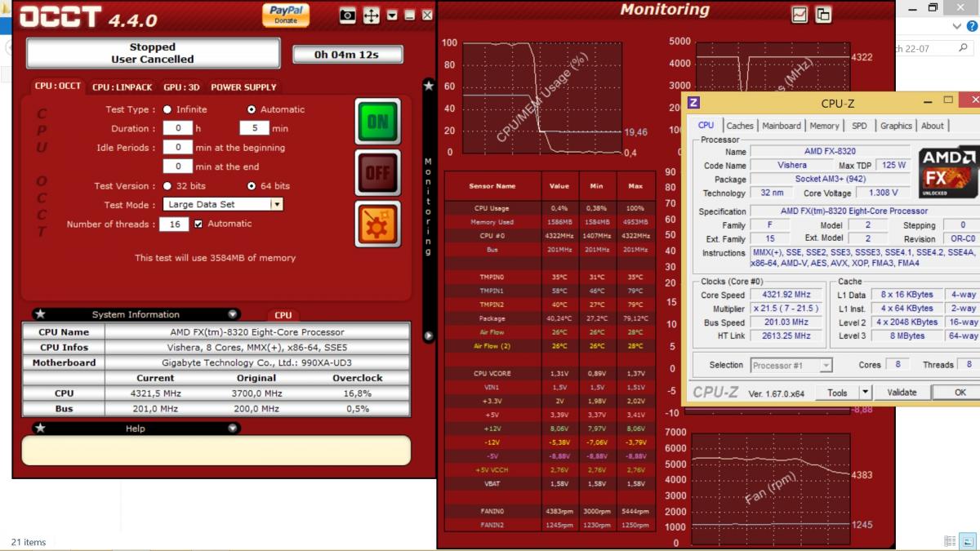Click idle minutes at the end field
Viewport: 980px width, 551px height.
click(x=177, y=167)
